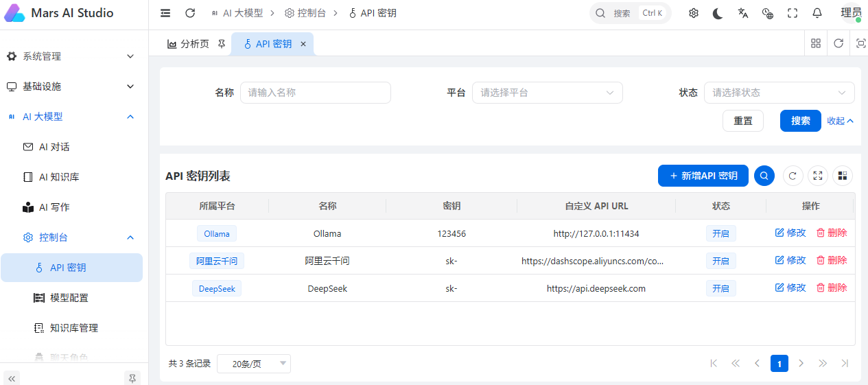Screen dimensions: 868x385
Task: Open the language translation icon
Action: tap(743, 13)
